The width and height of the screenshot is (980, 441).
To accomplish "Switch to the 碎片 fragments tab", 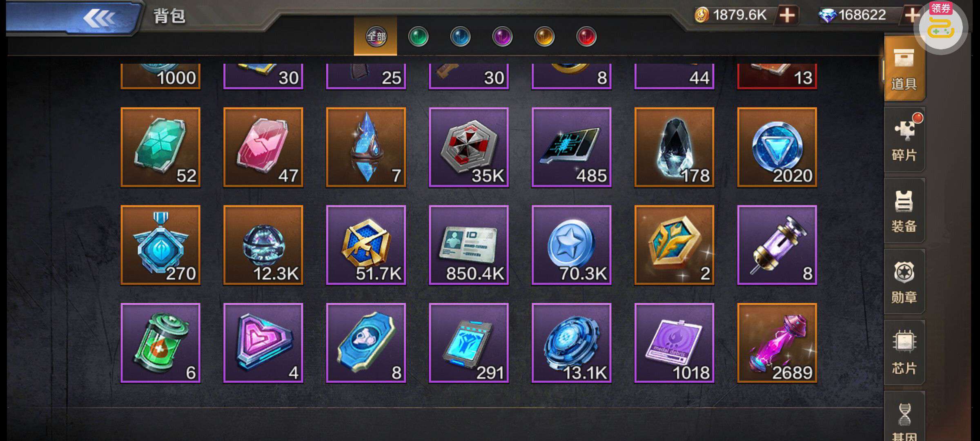I will [x=904, y=140].
